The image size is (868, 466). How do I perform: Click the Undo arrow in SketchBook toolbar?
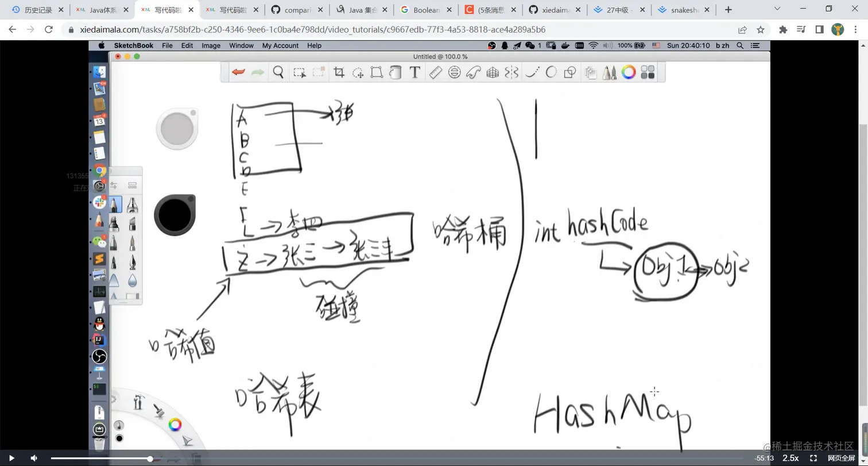coord(238,72)
